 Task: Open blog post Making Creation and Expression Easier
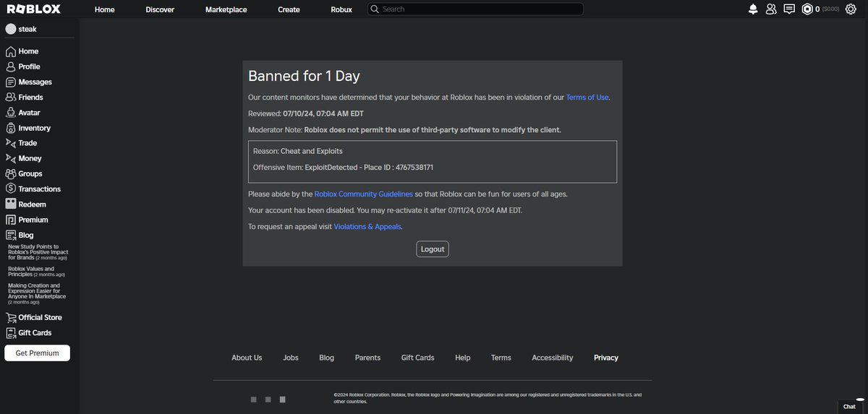point(38,293)
